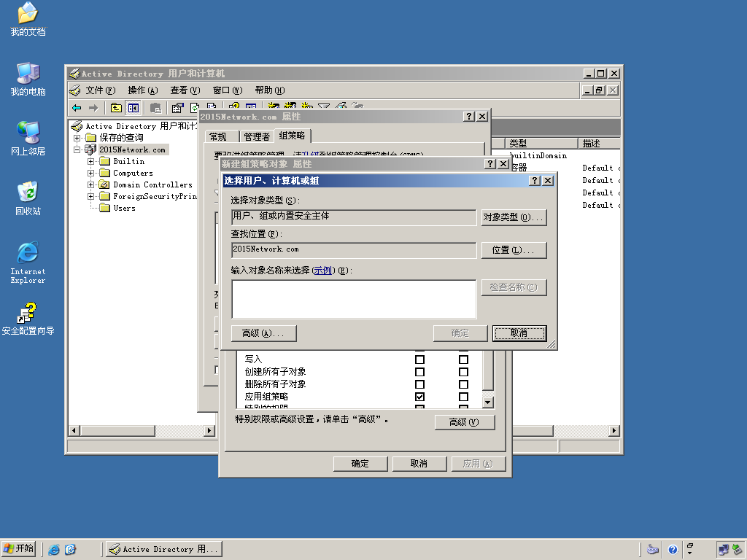Check Deny box for 创建所有子对象
The image size is (747, 560).
point(463,372)
